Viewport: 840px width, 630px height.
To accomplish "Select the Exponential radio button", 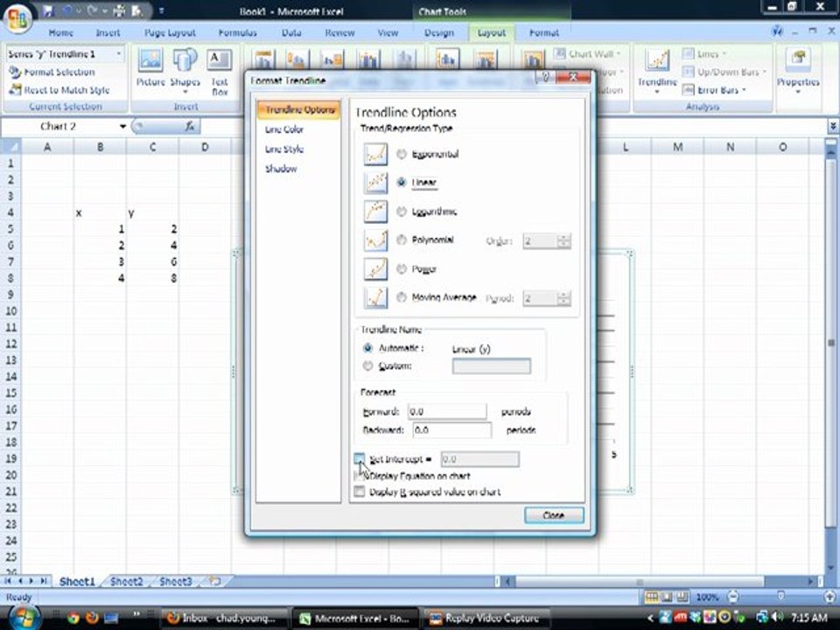I will [402, 154].
